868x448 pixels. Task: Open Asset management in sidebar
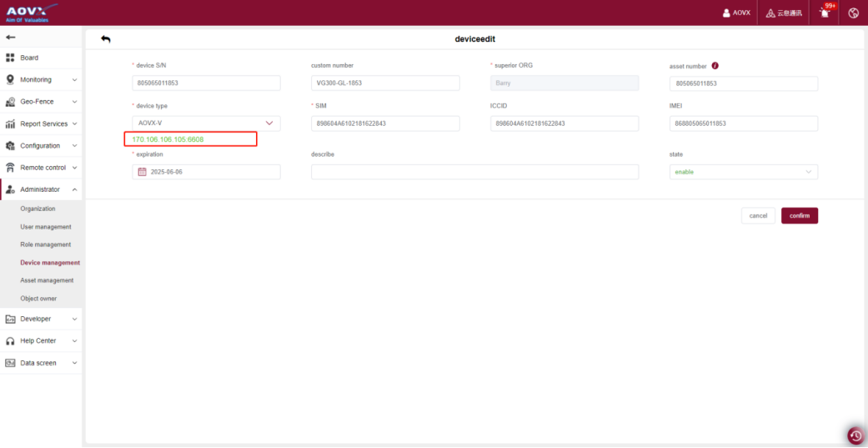pos(47,280)
